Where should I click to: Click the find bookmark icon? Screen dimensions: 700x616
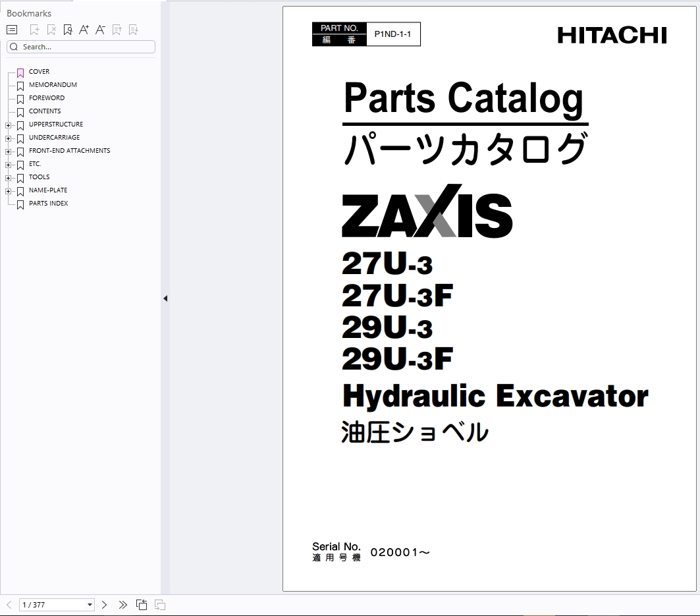coord(68,30)
